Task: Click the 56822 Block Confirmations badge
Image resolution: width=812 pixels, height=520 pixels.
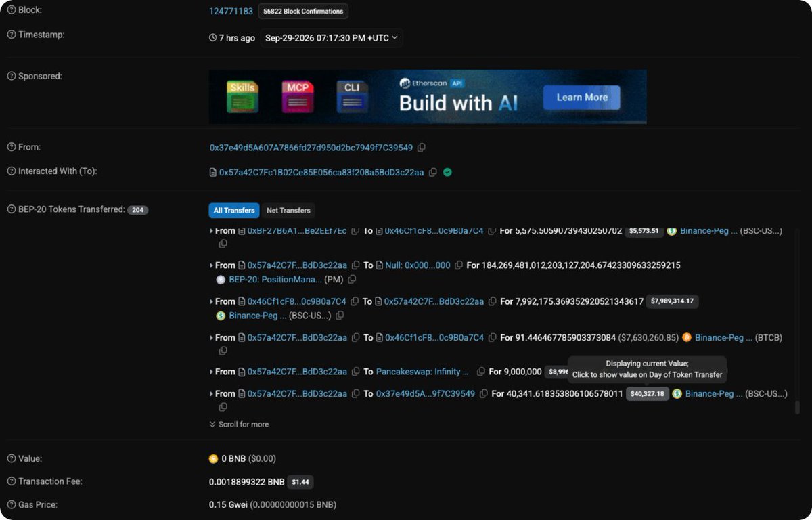Action: click(303, 12)
